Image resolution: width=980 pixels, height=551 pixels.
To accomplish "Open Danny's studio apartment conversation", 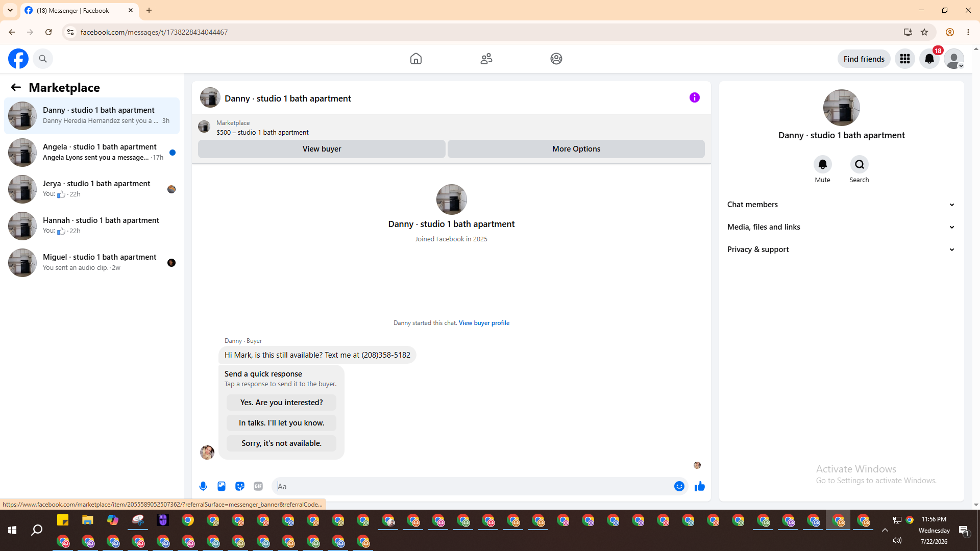I will (92, 116).
